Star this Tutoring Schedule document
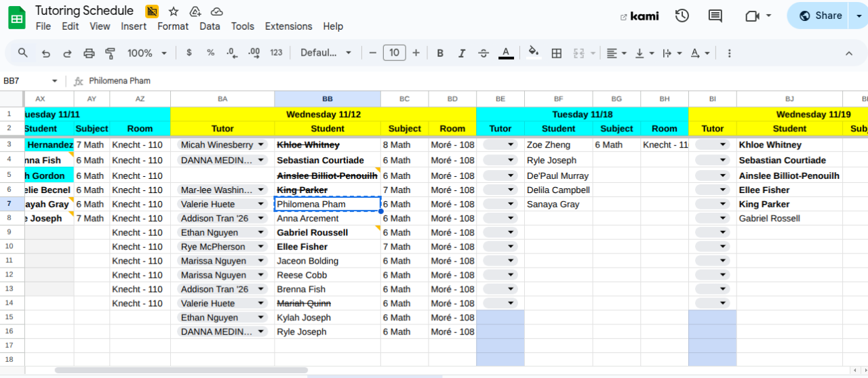This screenshot has height=378, width=868. (174, 12)
